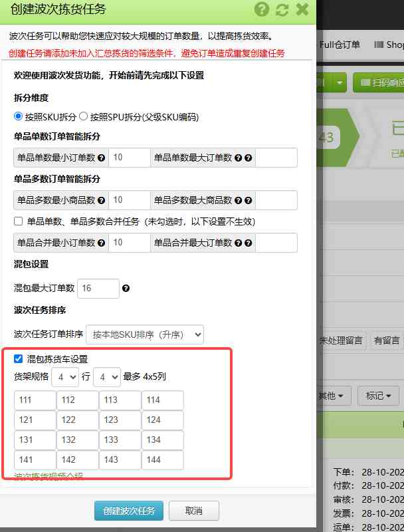This screenshot has height=532, width=404.
Task: Click shelf cell 123
Action: click(x=120, y=420)
